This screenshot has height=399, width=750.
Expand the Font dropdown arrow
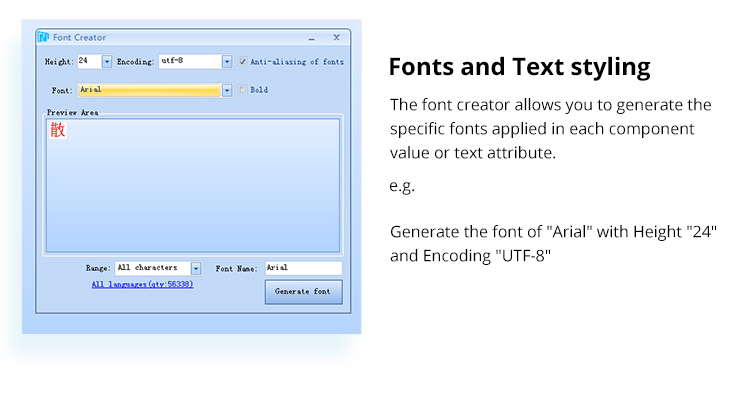tap(227, 90)
